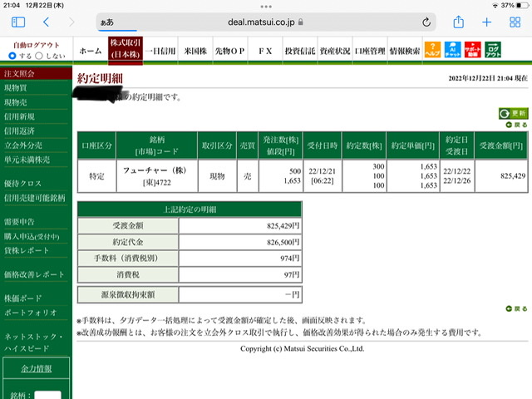Open the Safari share icon
This screenshot has height=399, width=532.
pos(458,22)
